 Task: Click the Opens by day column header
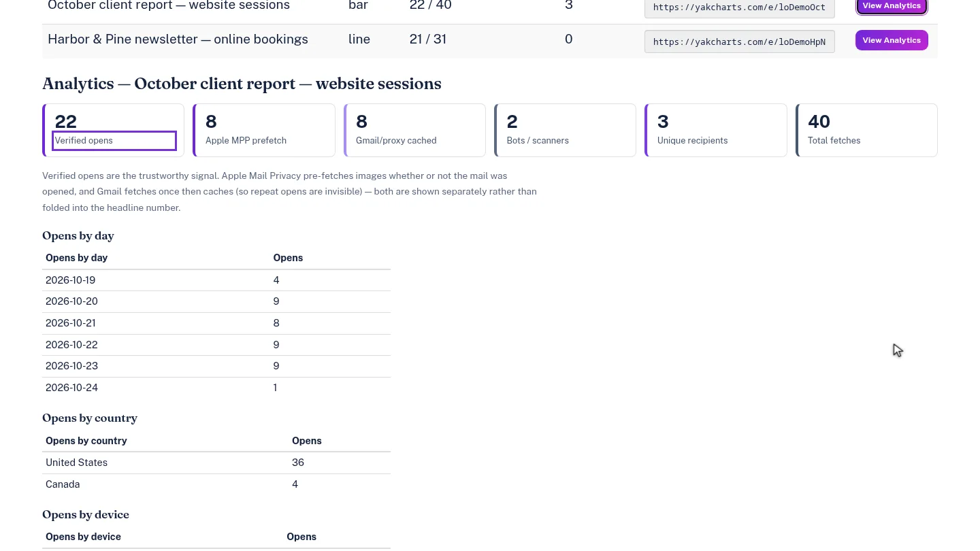76,258
